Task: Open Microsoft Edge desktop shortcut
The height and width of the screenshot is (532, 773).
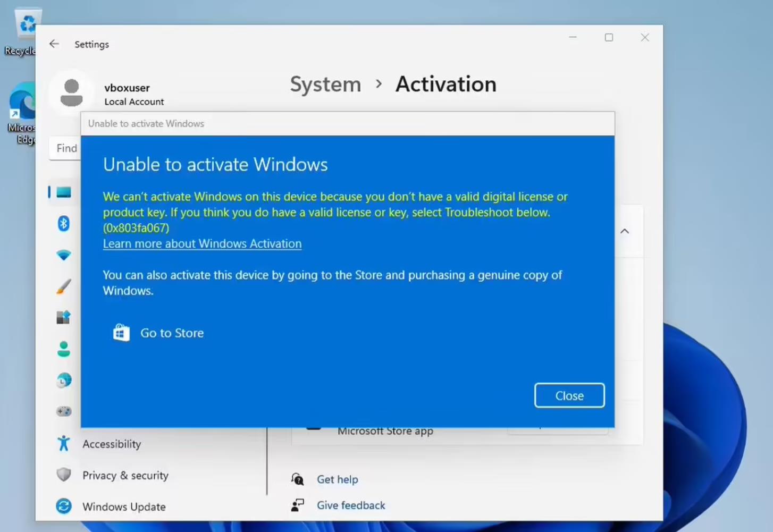Action: (21, 113)
